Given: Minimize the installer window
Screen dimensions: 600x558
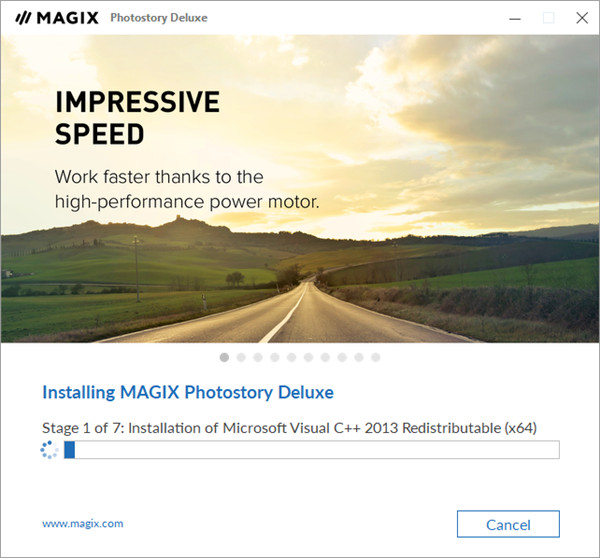Looking at the screenshot, I should [x=515, y=18].
